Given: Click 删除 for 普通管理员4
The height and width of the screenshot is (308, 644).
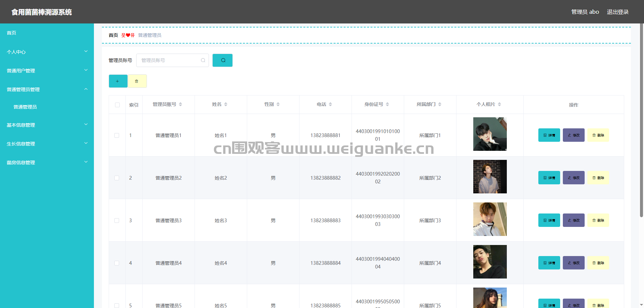Looking at the screenshot, I should [598, 263].
